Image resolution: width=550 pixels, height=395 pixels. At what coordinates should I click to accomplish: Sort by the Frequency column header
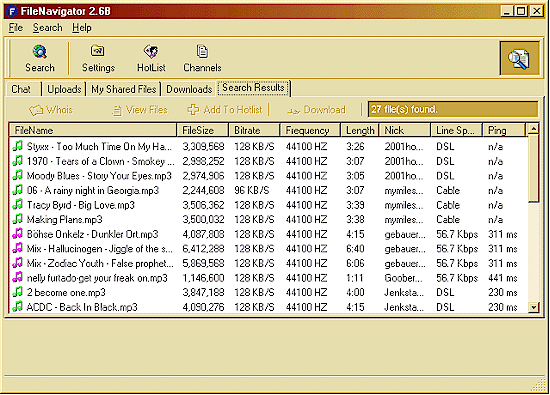310,130
